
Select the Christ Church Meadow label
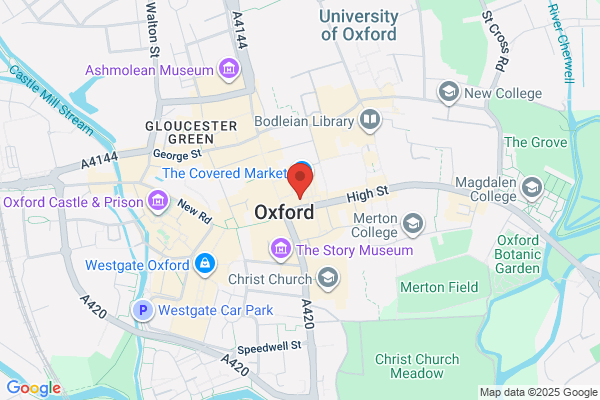(x=417, y=366)
